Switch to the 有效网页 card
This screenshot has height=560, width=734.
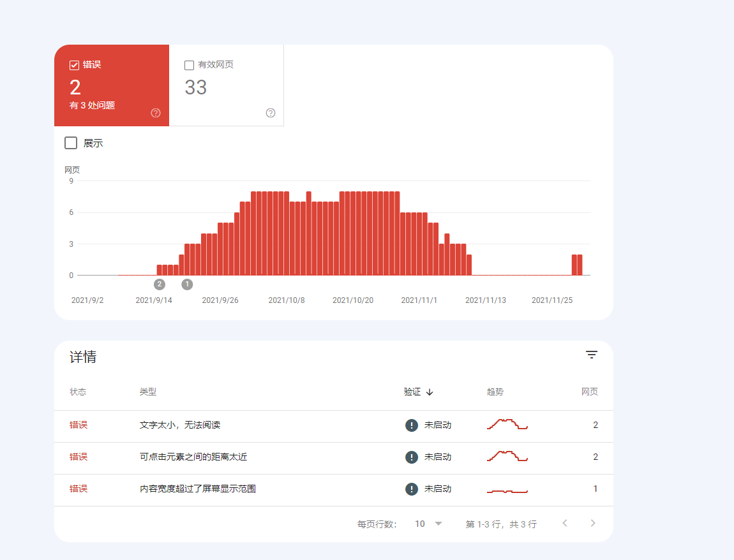(x=227, y=85)
